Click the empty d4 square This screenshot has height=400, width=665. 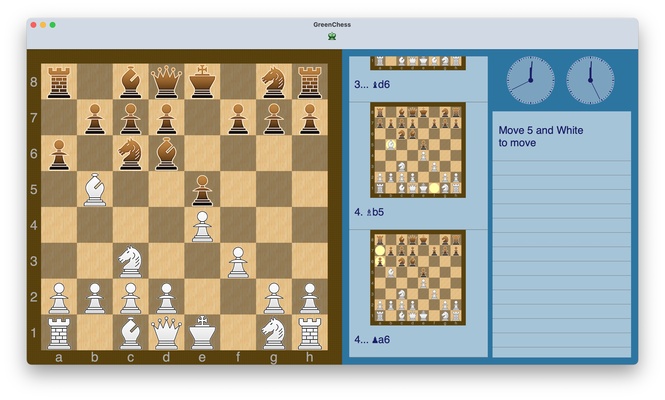[x=166, y=225]
